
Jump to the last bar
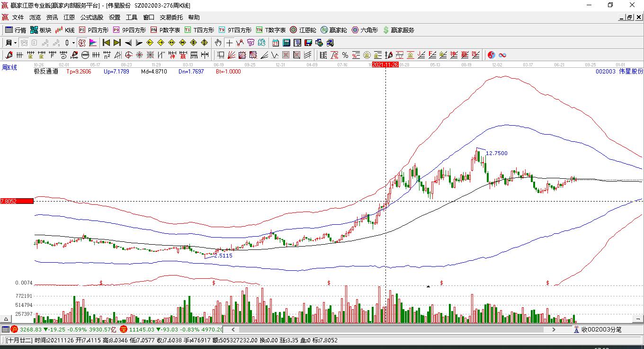pyautogui.click(x=117, y=43)
